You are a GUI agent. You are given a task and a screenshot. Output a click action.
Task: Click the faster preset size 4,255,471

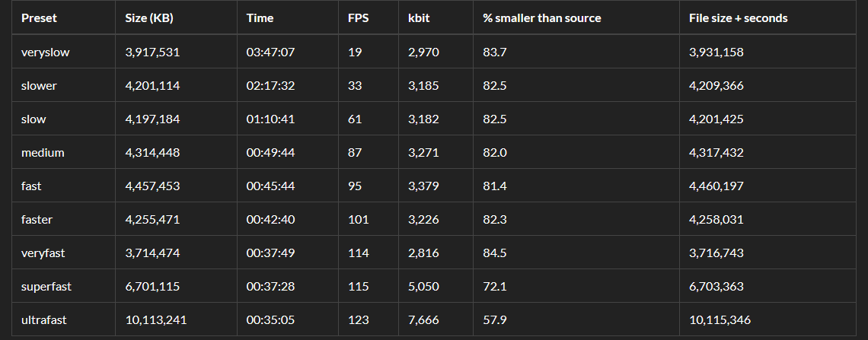point(152,220)
